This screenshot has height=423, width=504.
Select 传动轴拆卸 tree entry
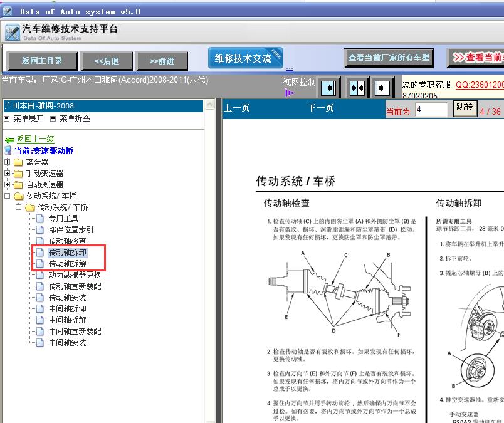pyautogui.click(x=68, y=253)
